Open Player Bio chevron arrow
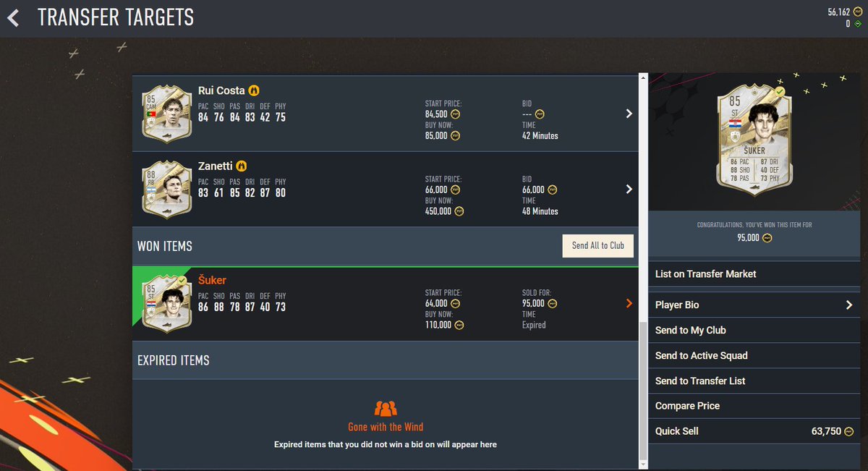 [849, 305]
